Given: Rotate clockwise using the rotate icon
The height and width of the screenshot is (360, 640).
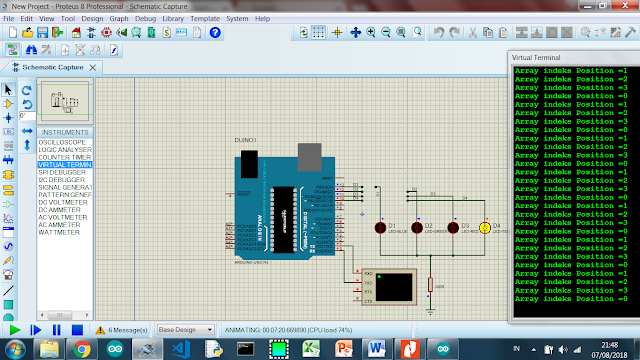Looking at the screenshot, I should (x=27, y=90).
